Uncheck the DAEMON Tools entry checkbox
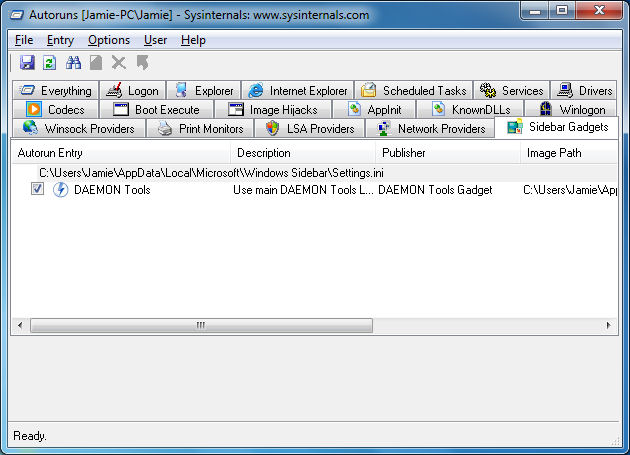630x455 pixels. coord(37,189)
